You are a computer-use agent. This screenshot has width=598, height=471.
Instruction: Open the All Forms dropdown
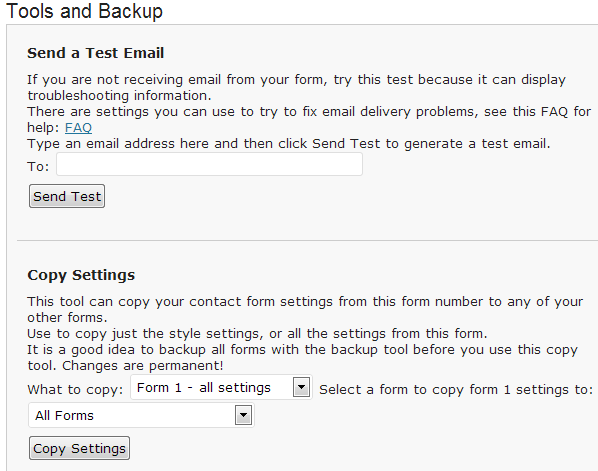pyautogui.click(x=141, y=415)
